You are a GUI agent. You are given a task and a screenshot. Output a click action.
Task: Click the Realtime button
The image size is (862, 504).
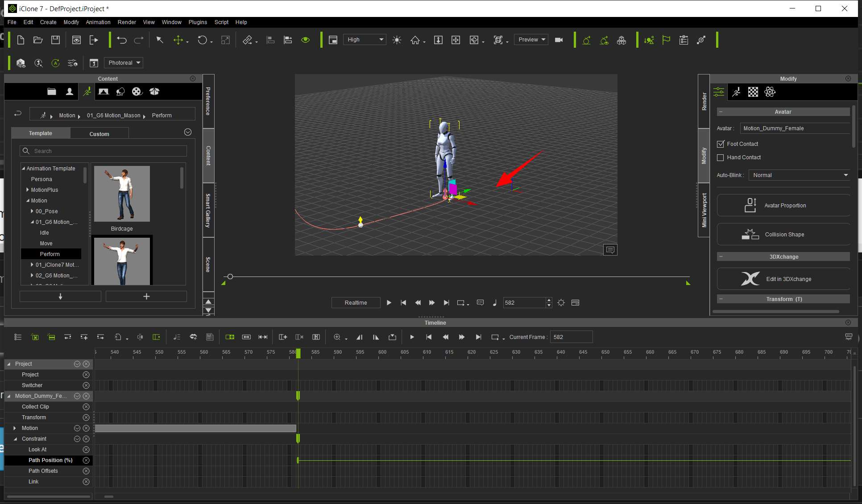pos(356,303)
